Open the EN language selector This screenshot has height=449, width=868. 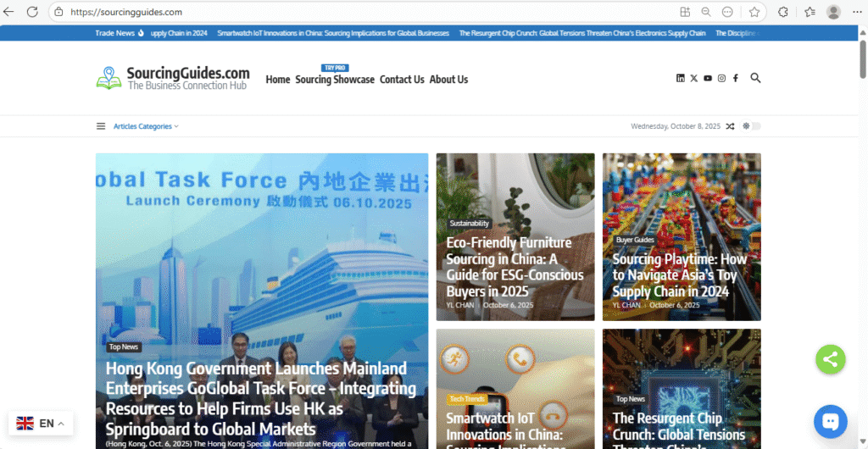coord(41,423)
